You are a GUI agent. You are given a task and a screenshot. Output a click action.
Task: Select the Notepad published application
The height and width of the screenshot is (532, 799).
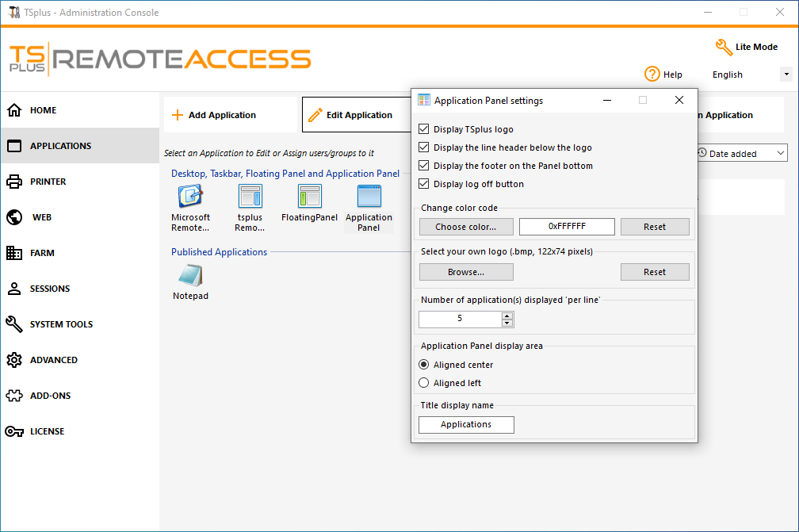pos(190,280)
